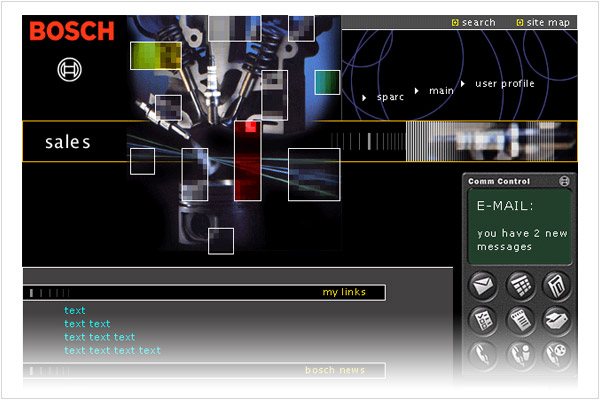600x400 pixels.
Task: Open the user profile menu item
Action: coord(504,84)
